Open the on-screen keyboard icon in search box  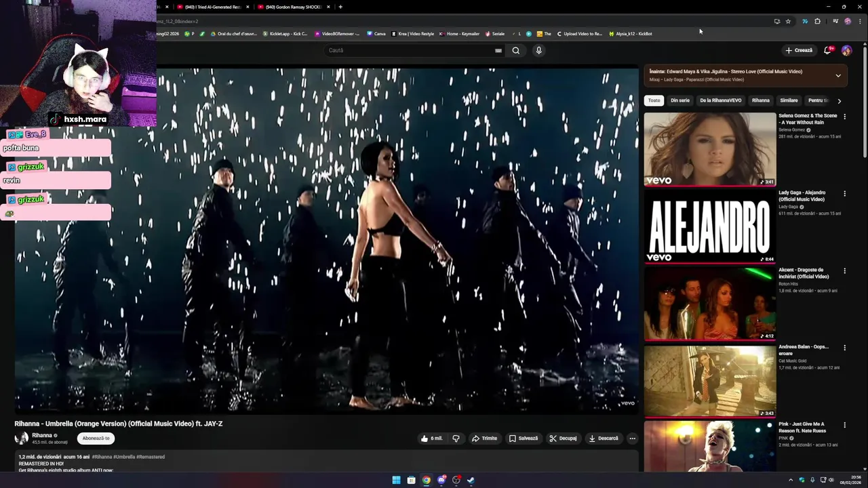point(498,50)
